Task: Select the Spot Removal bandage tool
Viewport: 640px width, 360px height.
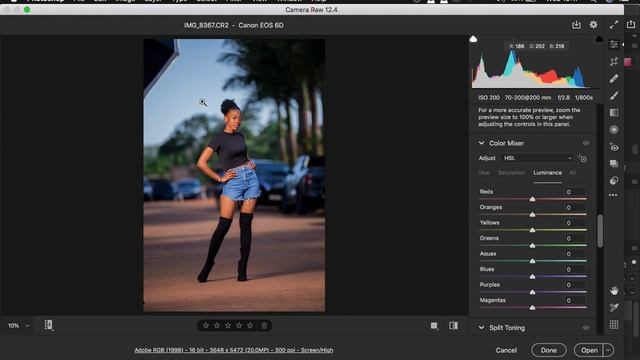Action: pyautogui.click(x=614, y=78)
